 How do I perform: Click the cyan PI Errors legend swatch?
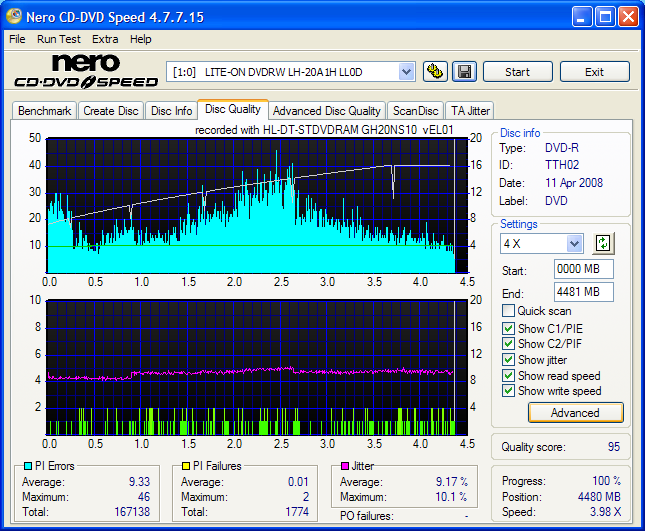point(26,466)
